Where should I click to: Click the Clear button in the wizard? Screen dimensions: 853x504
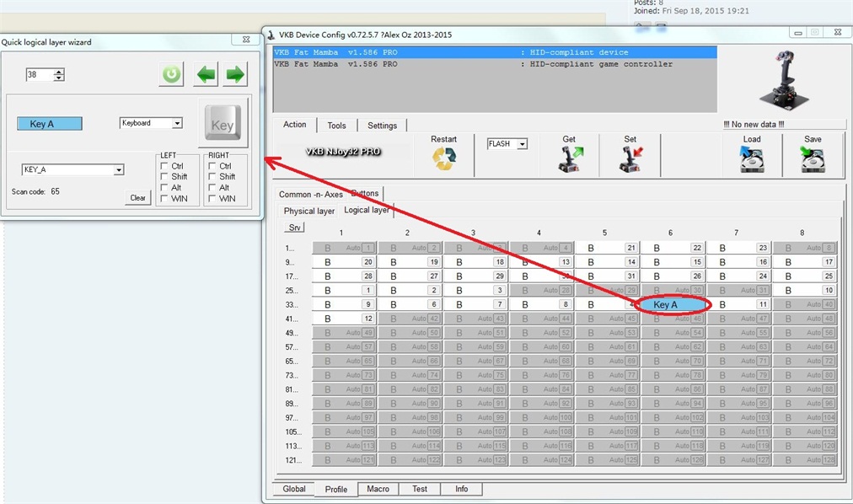click(x=137, y=198)
